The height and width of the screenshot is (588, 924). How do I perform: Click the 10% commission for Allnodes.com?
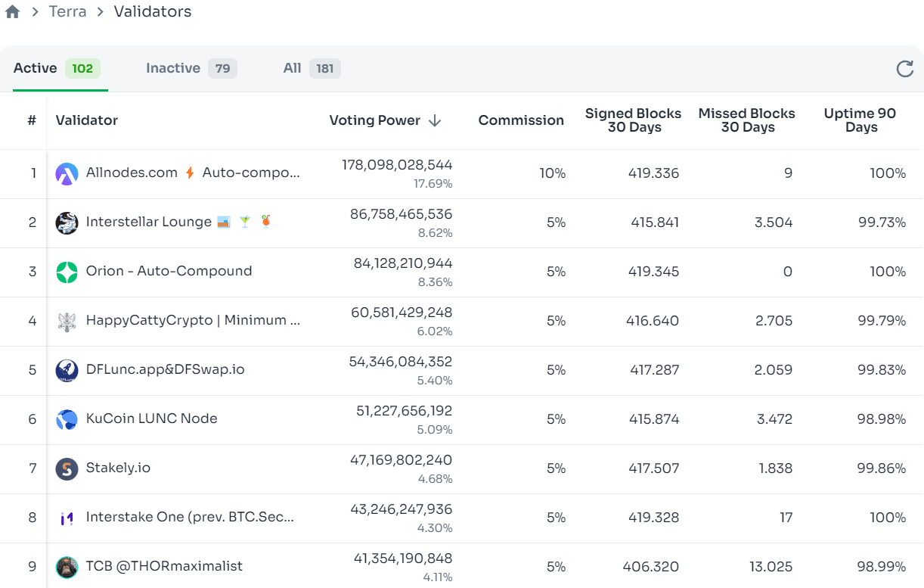coord(552,173)
